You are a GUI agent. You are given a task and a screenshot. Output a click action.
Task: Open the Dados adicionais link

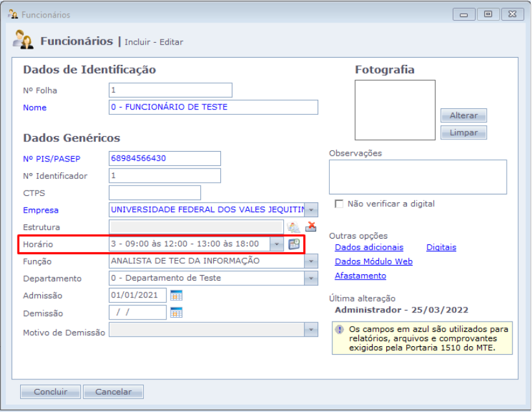[x=369, y=247]
